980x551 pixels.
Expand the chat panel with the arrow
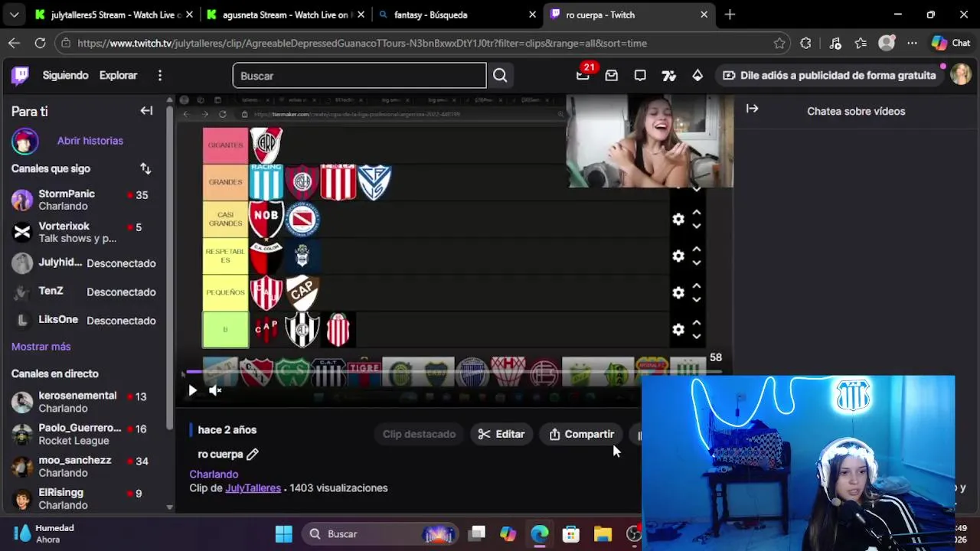(752, 109)
